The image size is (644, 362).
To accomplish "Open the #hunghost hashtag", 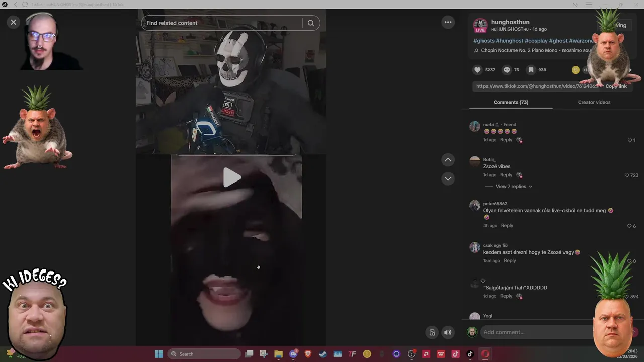I will (509, 41).
